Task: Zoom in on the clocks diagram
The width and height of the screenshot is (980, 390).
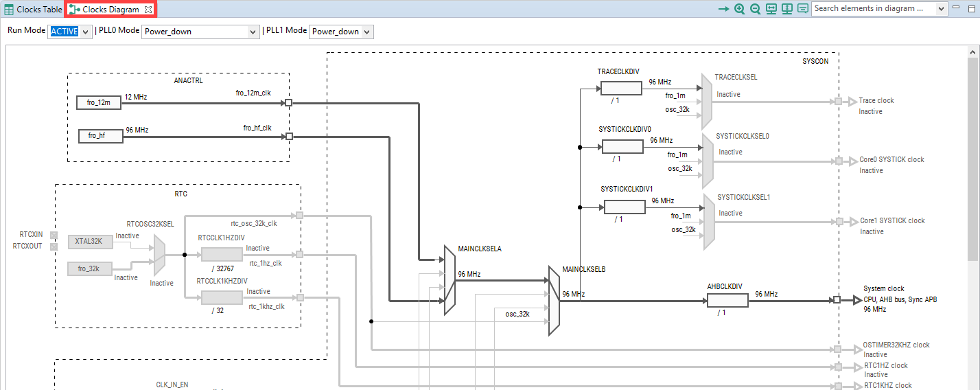Action: (x=739, y=9)
